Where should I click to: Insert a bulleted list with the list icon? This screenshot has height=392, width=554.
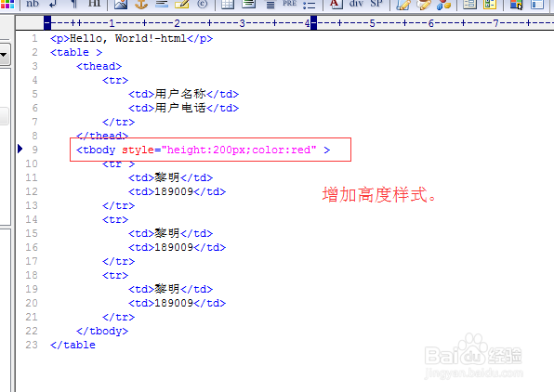pyautogui.click(x=310, y=5)
